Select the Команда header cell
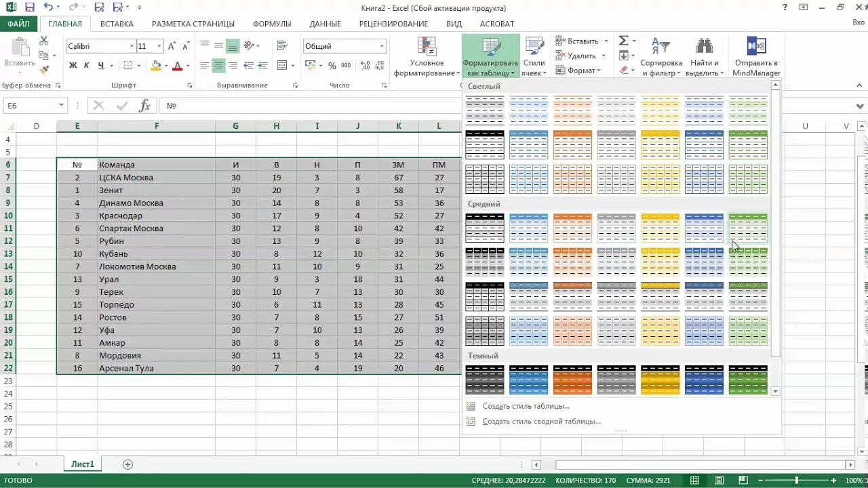The width and height of the screenshot is (868, 488). pyautogui.click(x=156, y=165)
